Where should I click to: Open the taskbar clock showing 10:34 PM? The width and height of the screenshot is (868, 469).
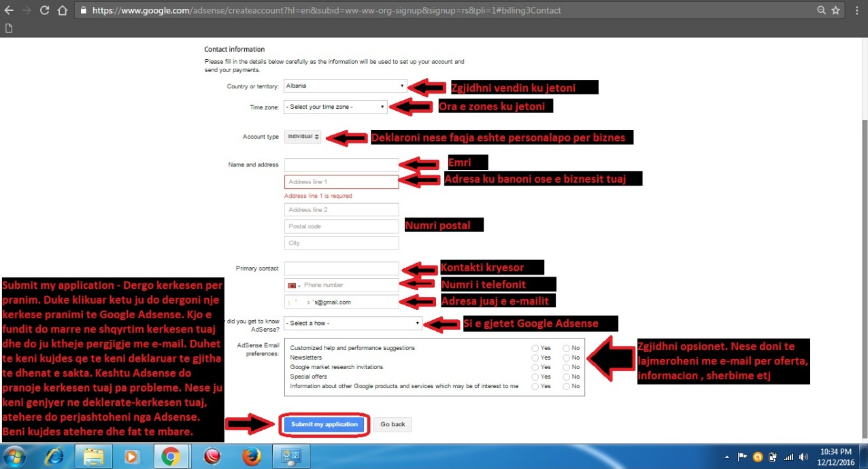point(836,456)
